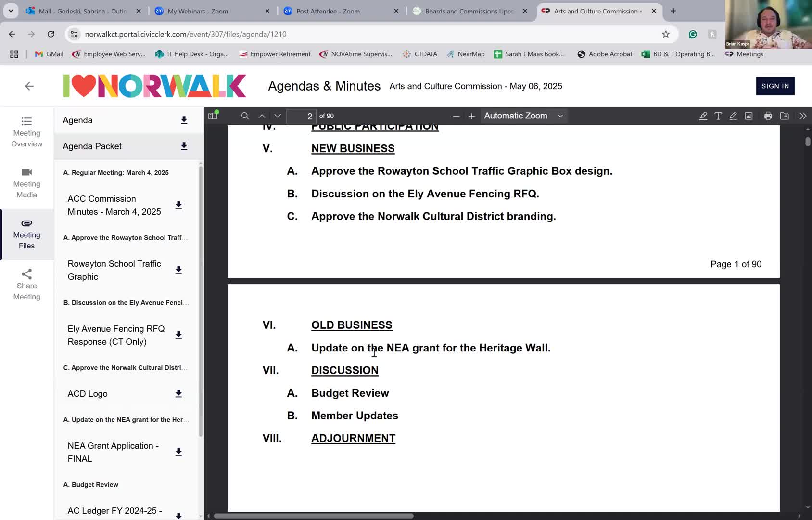Zoom in the PDF document

click(x=471, y=116)
